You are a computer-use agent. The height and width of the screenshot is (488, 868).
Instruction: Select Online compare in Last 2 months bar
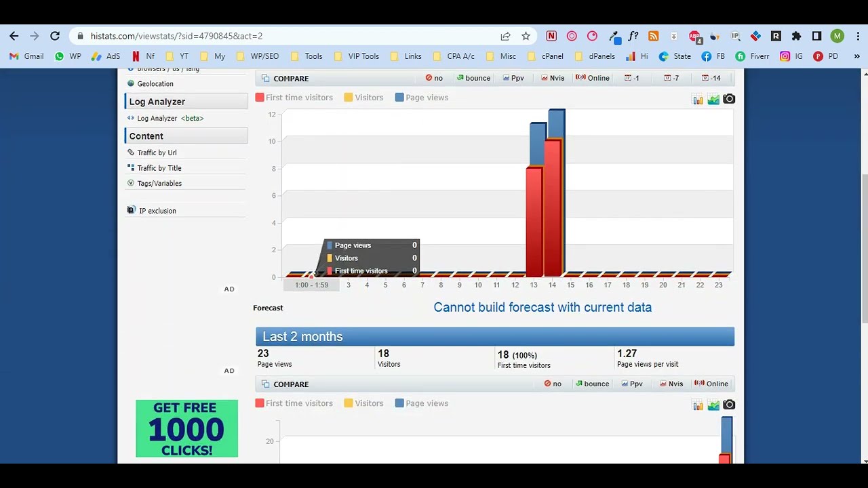pos(711,384)
